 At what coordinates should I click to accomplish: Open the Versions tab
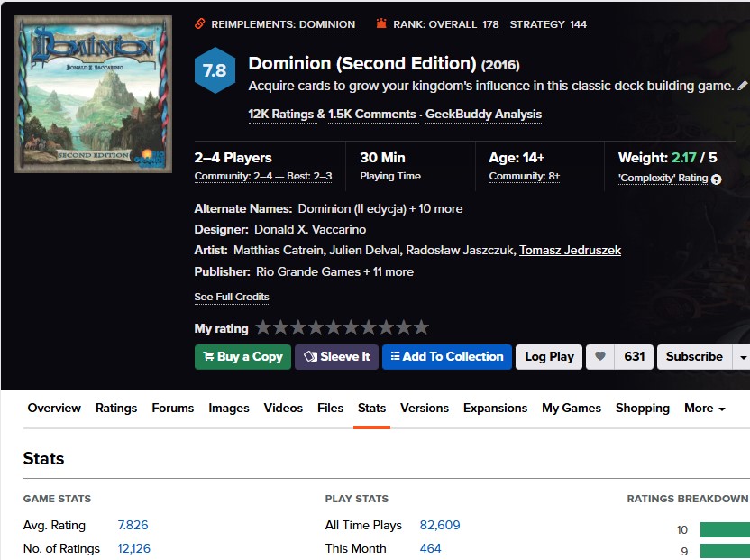pyautogui.click(x=425, y=409)
